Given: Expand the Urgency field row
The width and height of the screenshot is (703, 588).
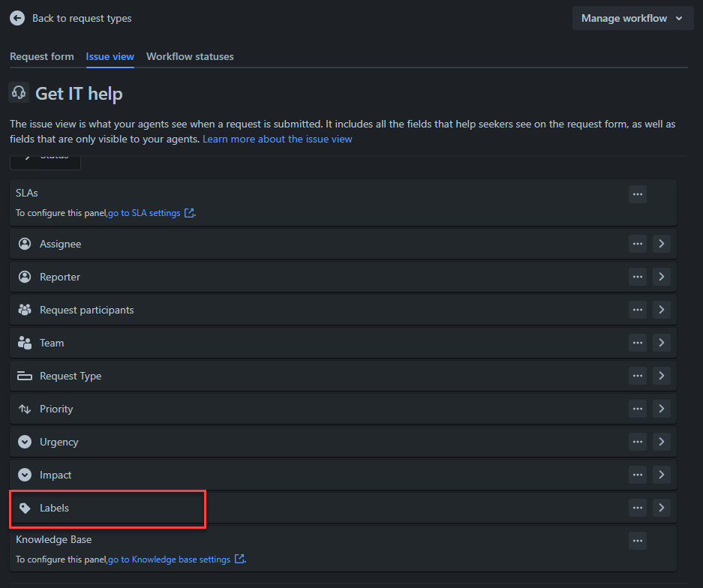Looking at the screenshot, I should pyautogui.click(x=661, y=442).
